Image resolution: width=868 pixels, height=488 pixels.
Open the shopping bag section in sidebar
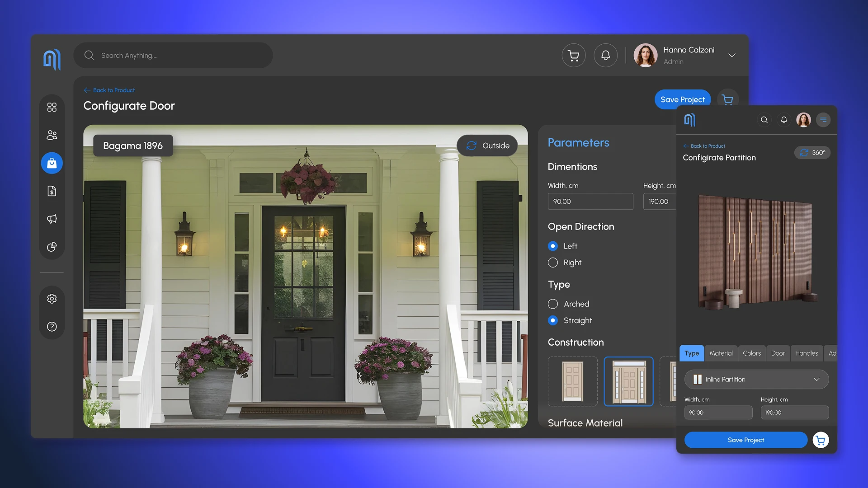[52, 163]
